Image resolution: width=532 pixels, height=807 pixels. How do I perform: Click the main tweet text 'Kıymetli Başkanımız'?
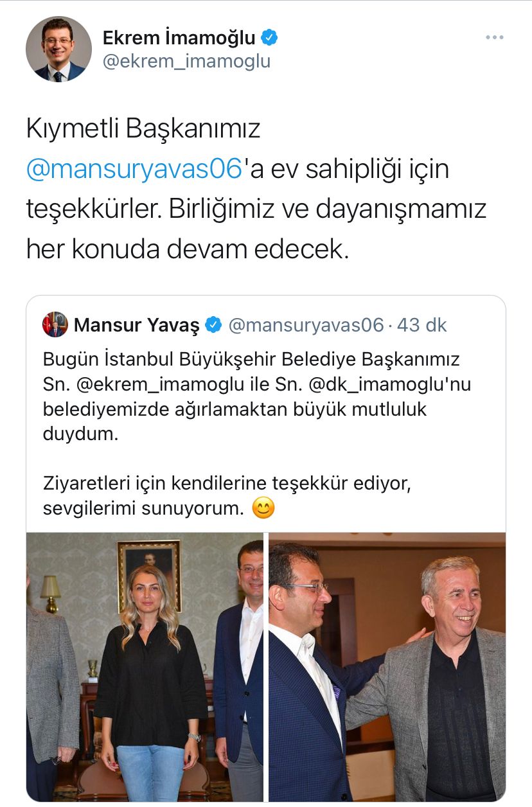pos(143,129)
